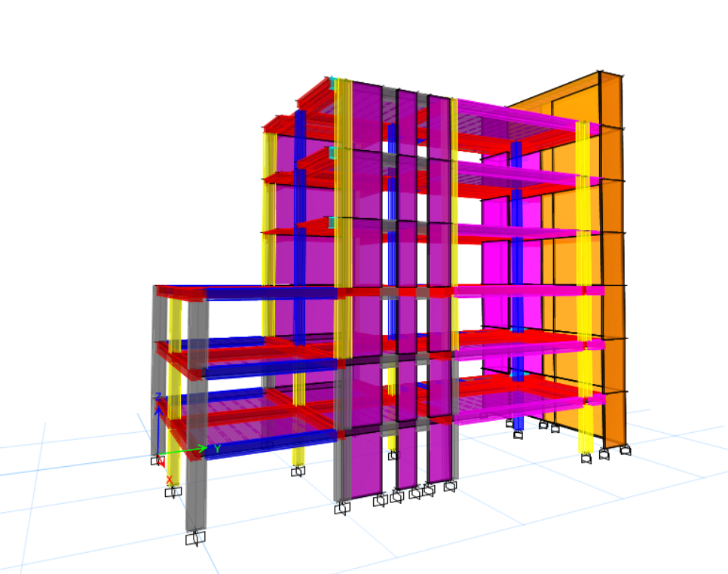Select the green Y axis arrow label
This screenshot has height=574, width=728.
pos(217,449)
